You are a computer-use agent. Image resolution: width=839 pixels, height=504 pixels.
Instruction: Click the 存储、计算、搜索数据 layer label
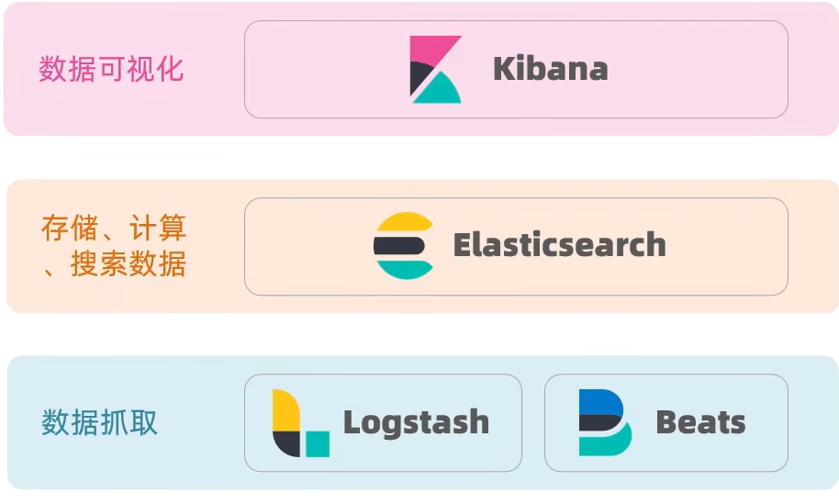[x=114, y=246]
